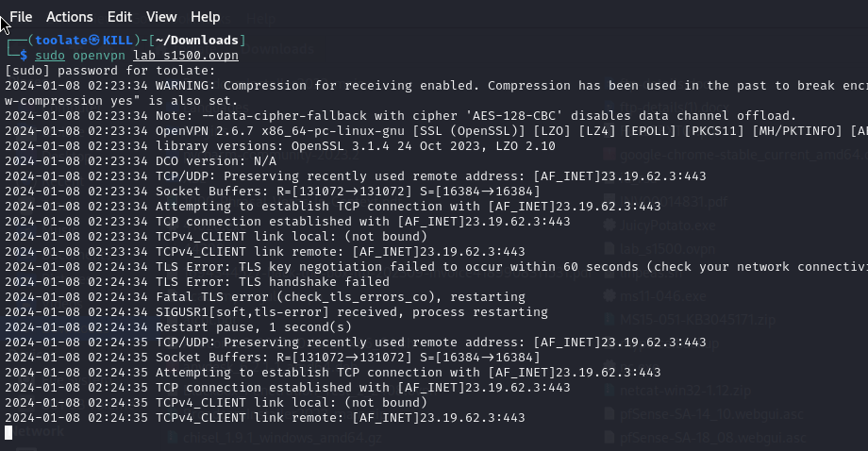
Task: Open the File menu
Action: pyautogui.click(x=21, y=17)
